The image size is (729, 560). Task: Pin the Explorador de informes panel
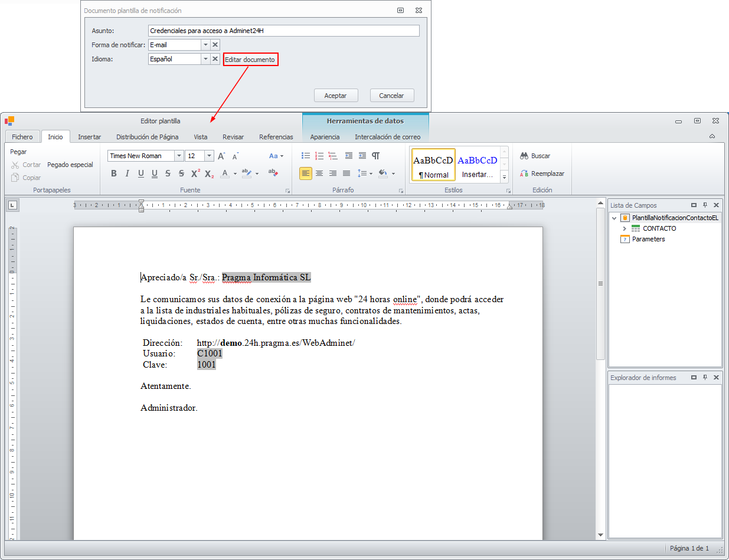point(705,378)
